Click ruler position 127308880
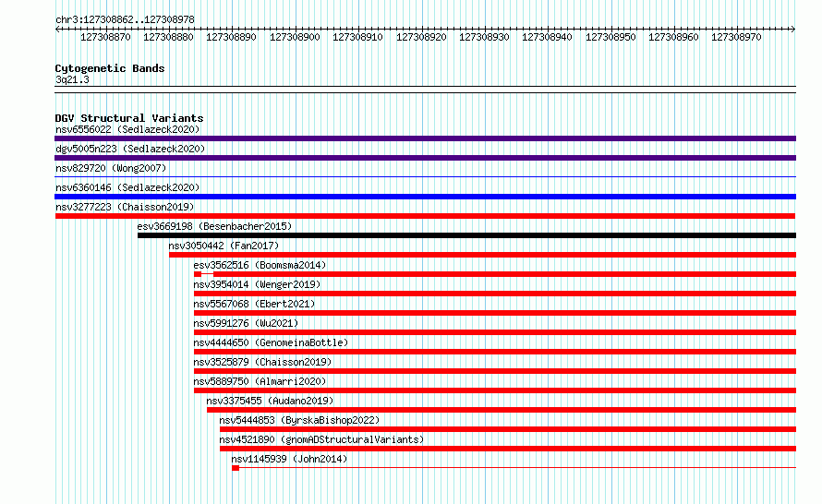 (x=168, y=37)
